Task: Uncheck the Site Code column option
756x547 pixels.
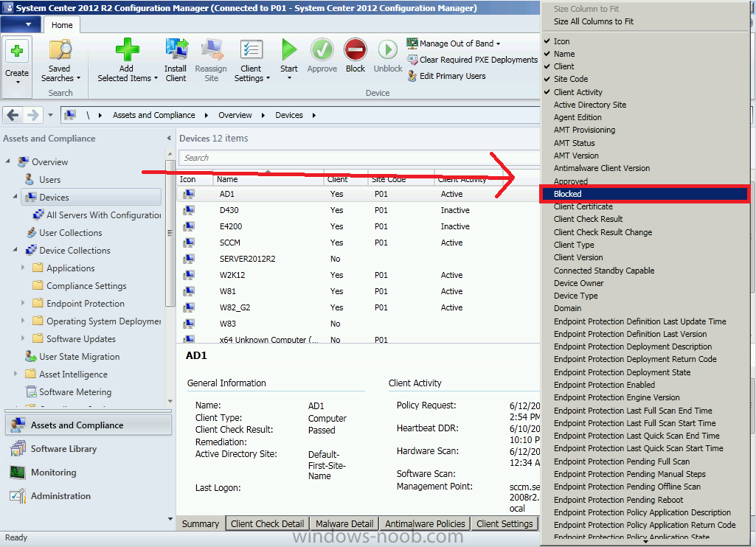Action: pyautogui.click(x=570, y=79)
